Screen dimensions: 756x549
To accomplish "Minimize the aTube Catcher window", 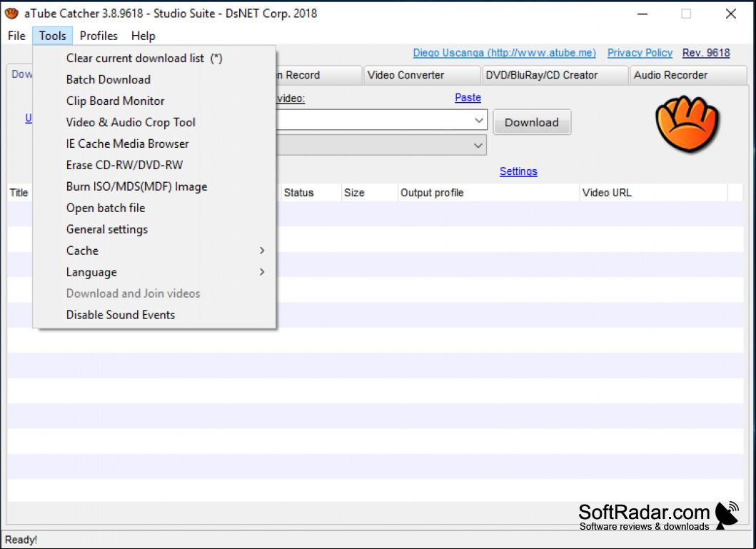I will [x=642, y=14].
